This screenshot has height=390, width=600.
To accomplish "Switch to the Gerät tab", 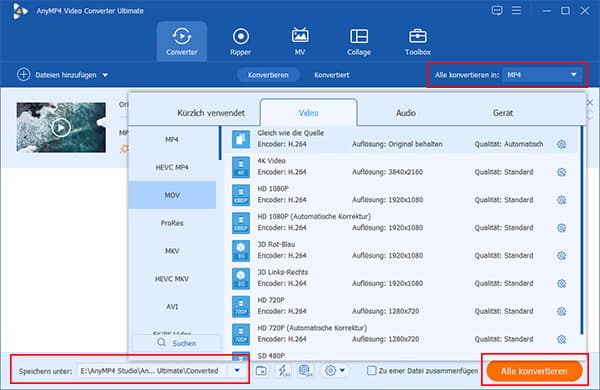I will pos(503,113).
